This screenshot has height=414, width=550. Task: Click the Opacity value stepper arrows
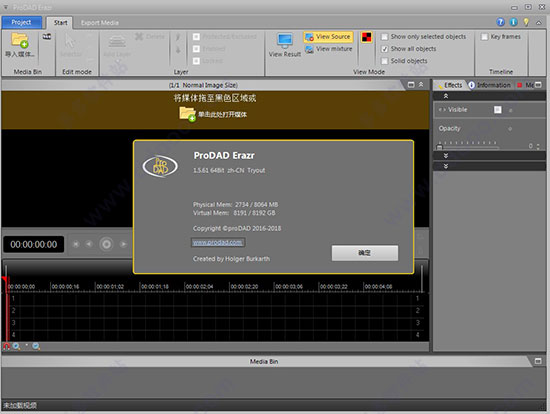pyautogui.click(x=538, y=146)
